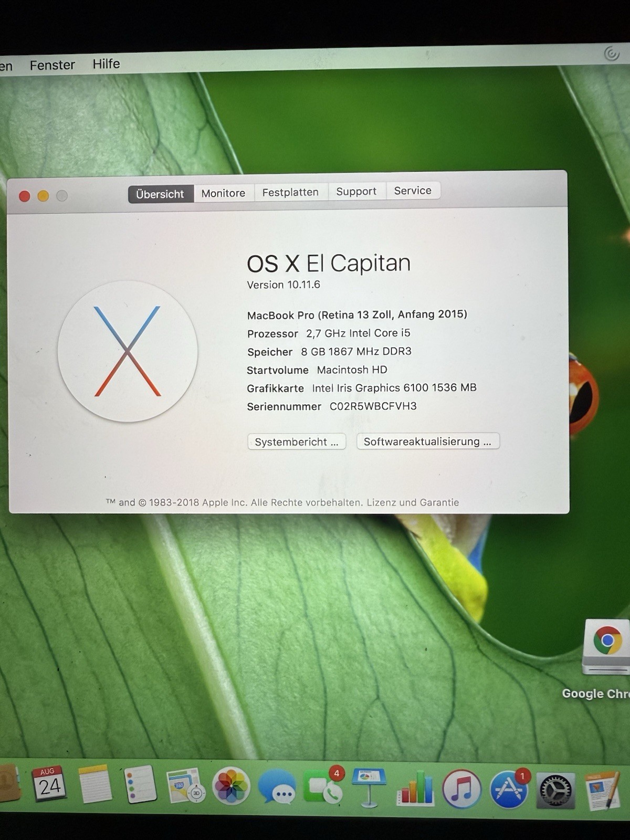Launch Reminders from the dock
The image size is (630, 840).
click(140, 784)
